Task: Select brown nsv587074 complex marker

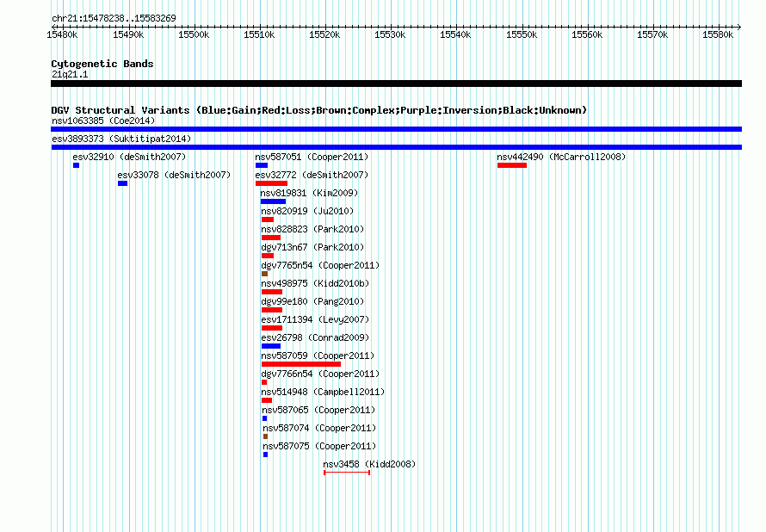Action: (265, 436)
